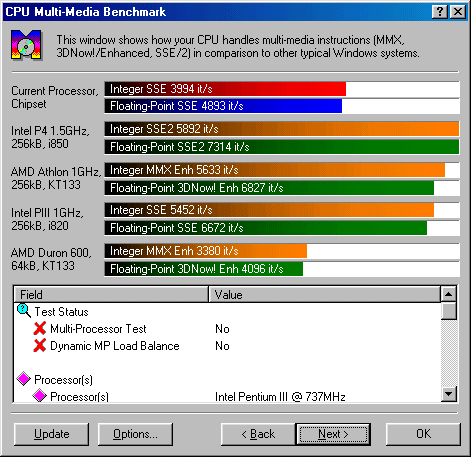Click the Intel P4 1.5GHz, 256kB, i850 label
Screen dimensions: 471x457
click(50, 137)
